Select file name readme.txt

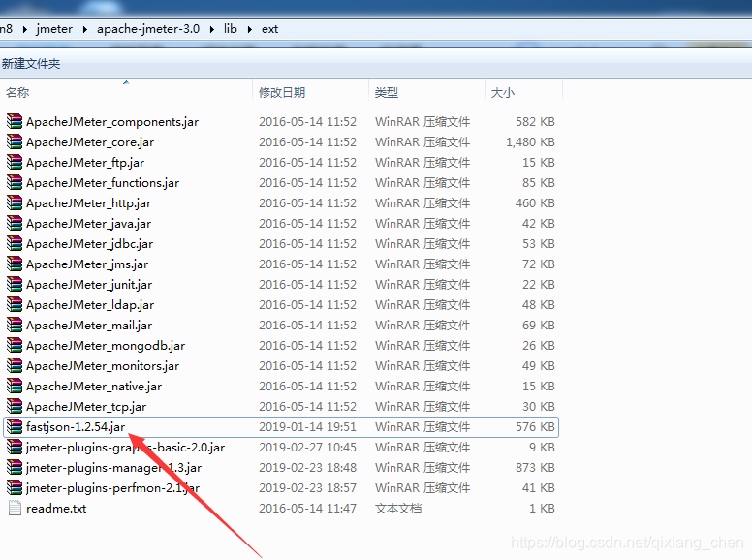tap(56, 509)
